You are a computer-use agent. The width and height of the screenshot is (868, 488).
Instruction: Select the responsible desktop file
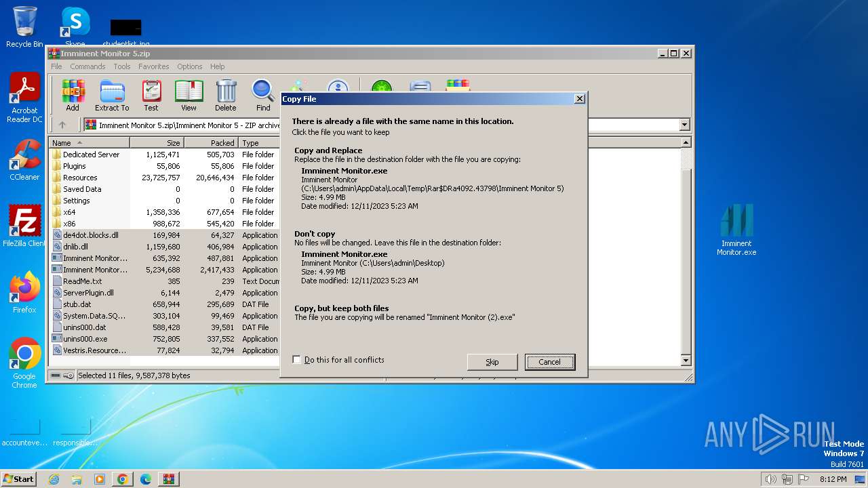(x=75, y=432)
